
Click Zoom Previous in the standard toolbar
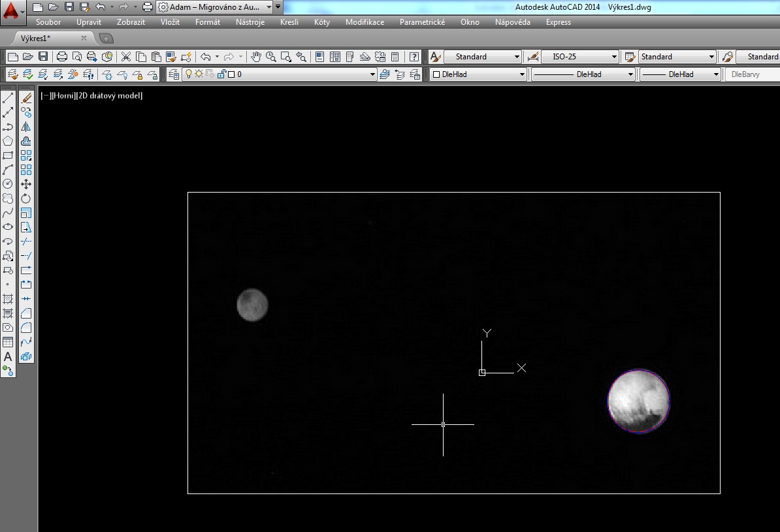click(301, 57)
